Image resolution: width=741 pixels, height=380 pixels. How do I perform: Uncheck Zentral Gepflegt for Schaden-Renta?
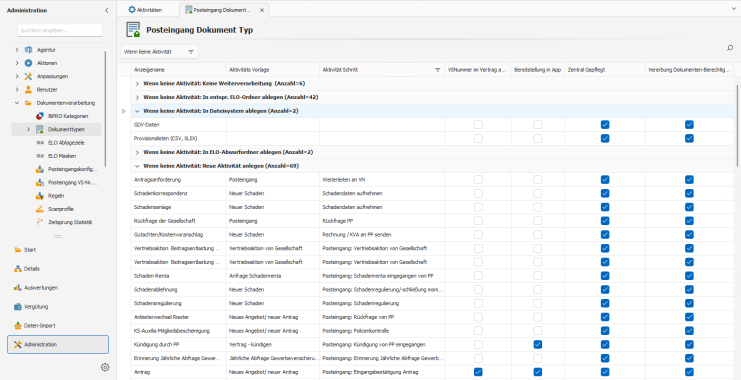[605, 276]
